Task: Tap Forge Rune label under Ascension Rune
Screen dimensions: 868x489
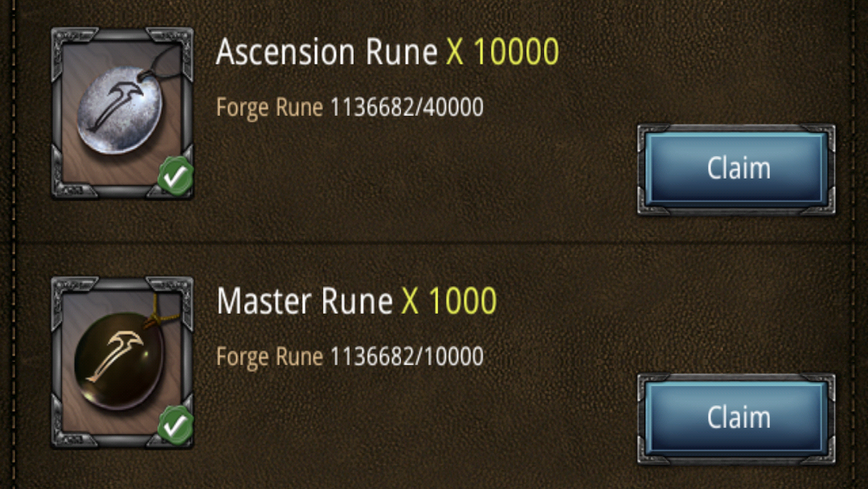Action: 270,108
